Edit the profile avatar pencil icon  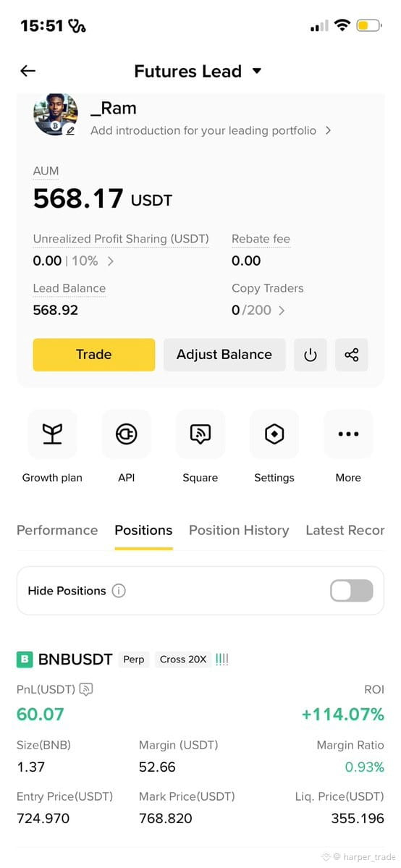click(69, 130)
